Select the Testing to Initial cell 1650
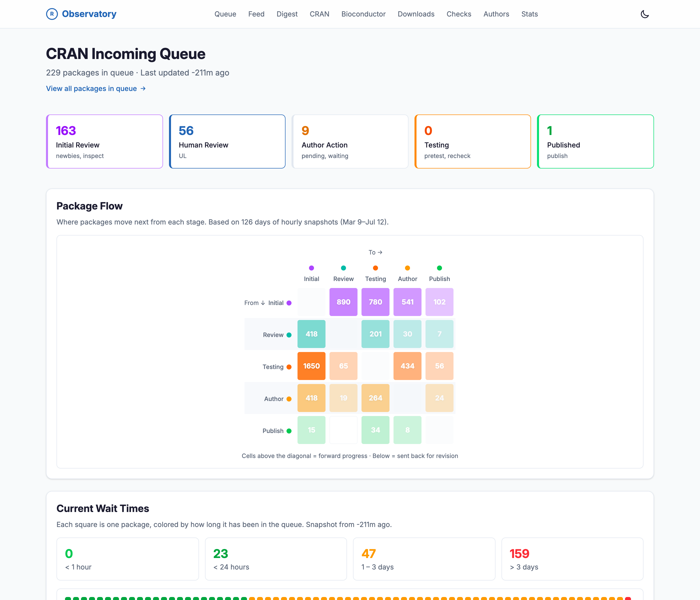The height and width of the screenshot is (600, 700). [311, 366]
